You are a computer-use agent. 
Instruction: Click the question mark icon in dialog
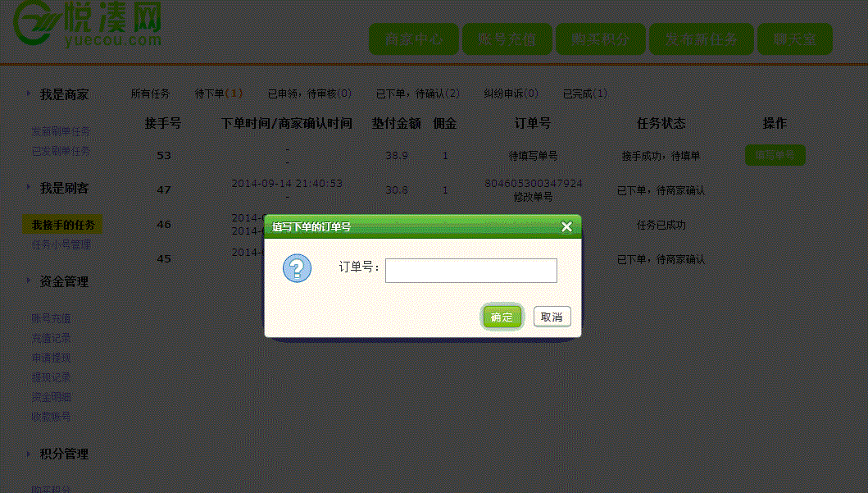pos(297,268)
